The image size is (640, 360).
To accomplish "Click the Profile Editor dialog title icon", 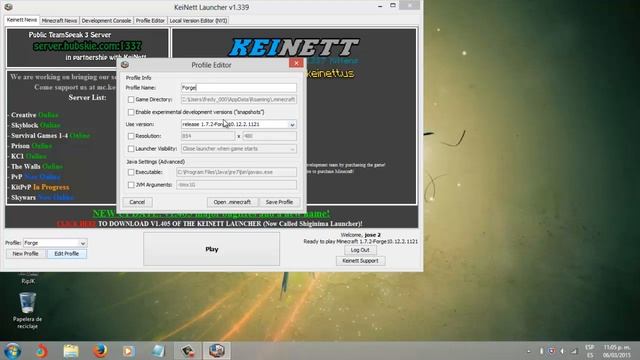I will (125, 64).
